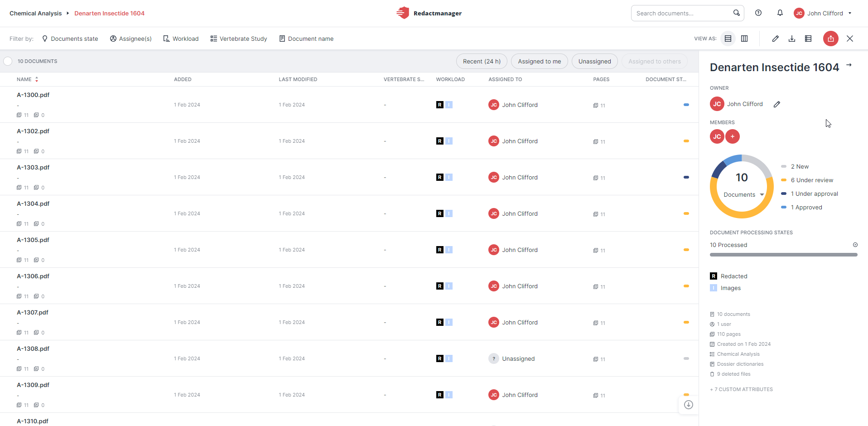Click the Images workload icon for A-1302.pdf
This screenshot has width=868, height=426.
[449, 141]
